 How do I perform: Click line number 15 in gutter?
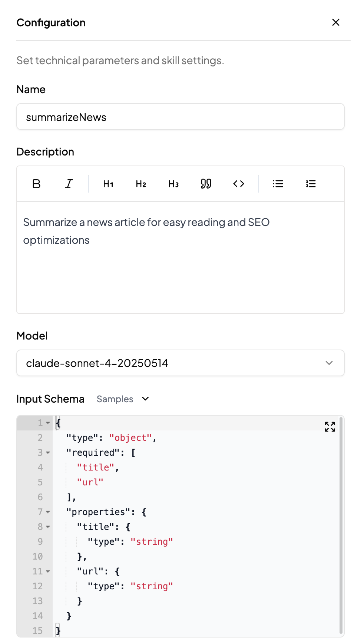click(37, 631)
